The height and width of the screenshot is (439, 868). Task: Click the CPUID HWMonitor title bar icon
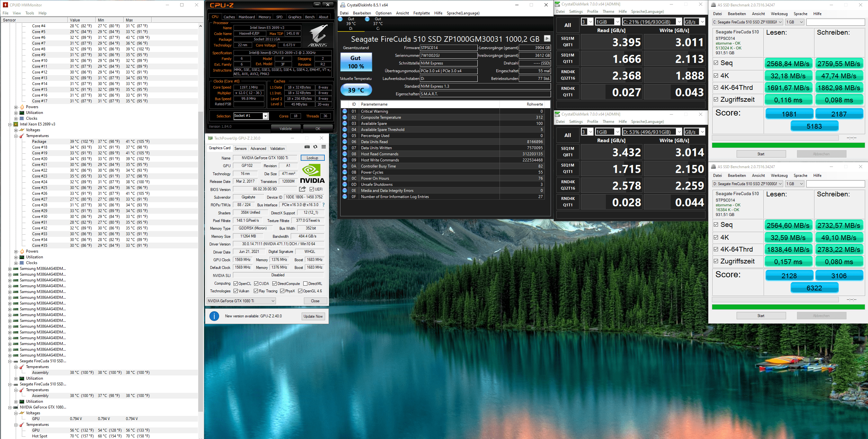pyautogui.click(x=5, y=5)
